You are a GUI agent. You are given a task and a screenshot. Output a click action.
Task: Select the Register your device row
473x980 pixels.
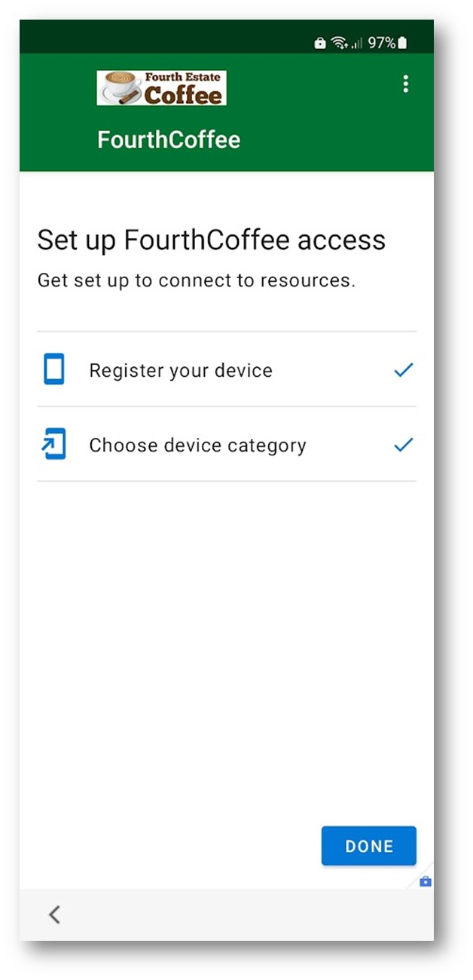(x=227, y=369)
